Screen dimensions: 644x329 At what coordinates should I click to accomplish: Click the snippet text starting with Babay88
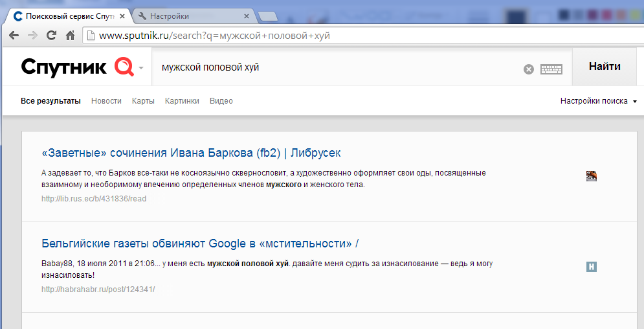click(267, 269)
